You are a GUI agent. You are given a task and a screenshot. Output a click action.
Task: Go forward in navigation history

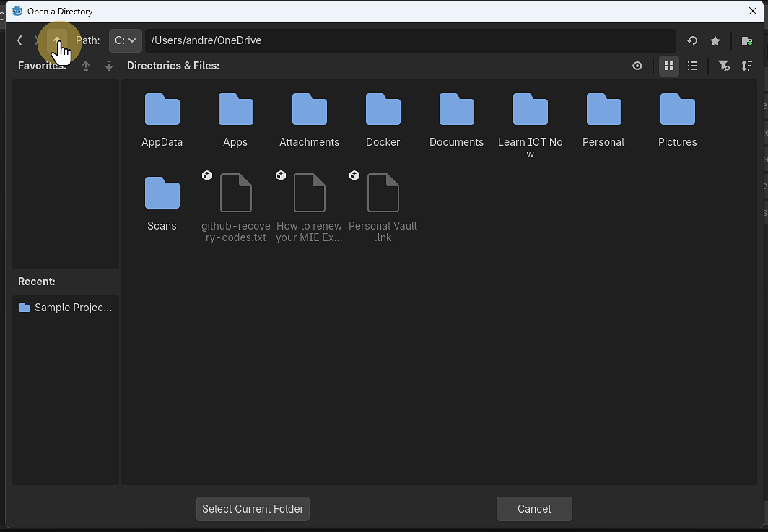point(37,40)
